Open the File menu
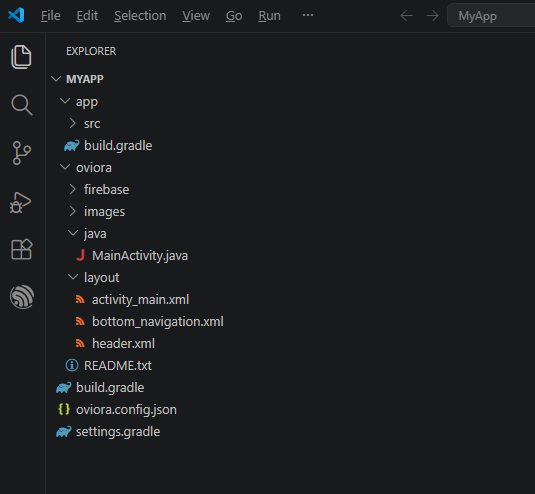The image size is (535, 494). (x=50, y=16)
